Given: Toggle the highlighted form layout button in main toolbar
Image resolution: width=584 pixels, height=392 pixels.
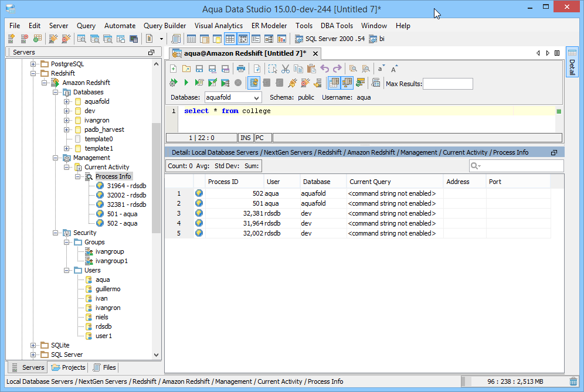Looking at the screenshot, I should [243, 38].
